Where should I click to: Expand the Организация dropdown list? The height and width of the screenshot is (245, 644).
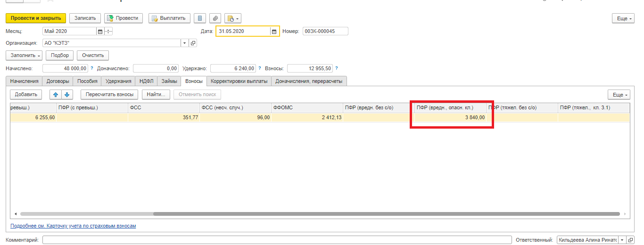(184, 43)
